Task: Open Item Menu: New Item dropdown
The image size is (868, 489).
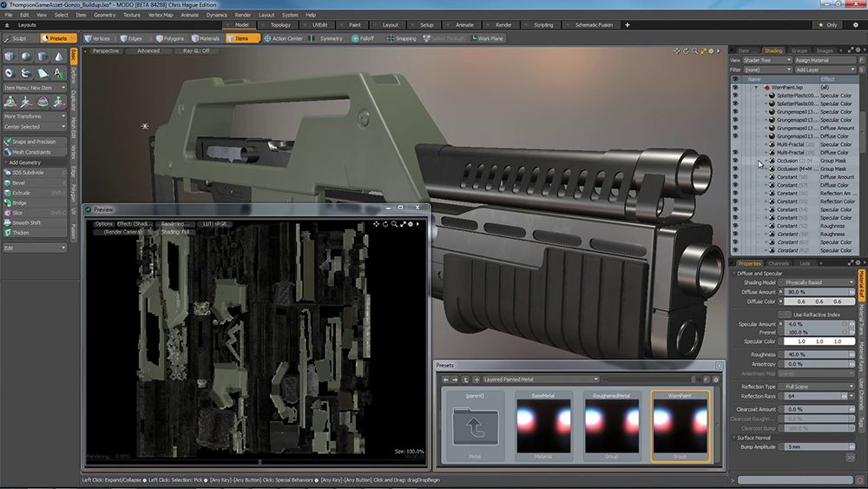Action: 35,88
